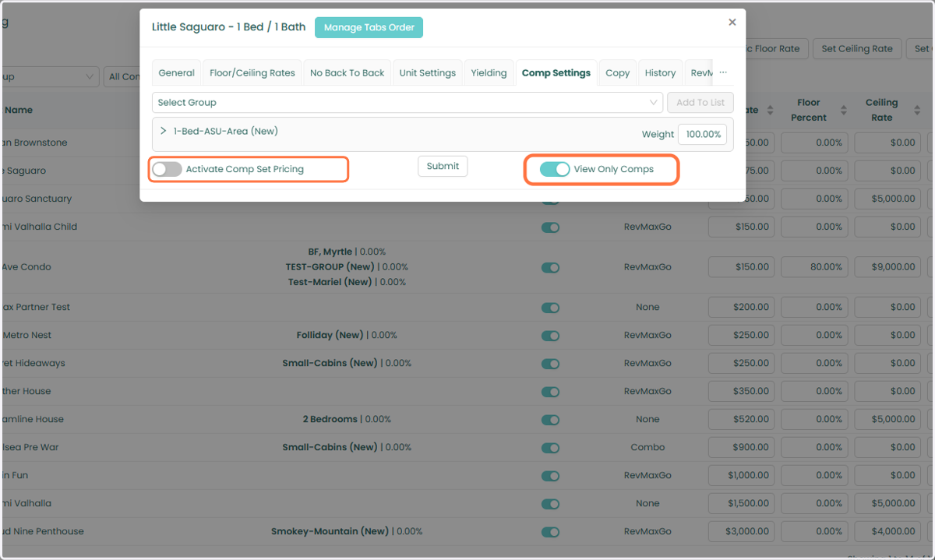
Task: Go to the No Back To Back tab
Action: click(348, 72)
